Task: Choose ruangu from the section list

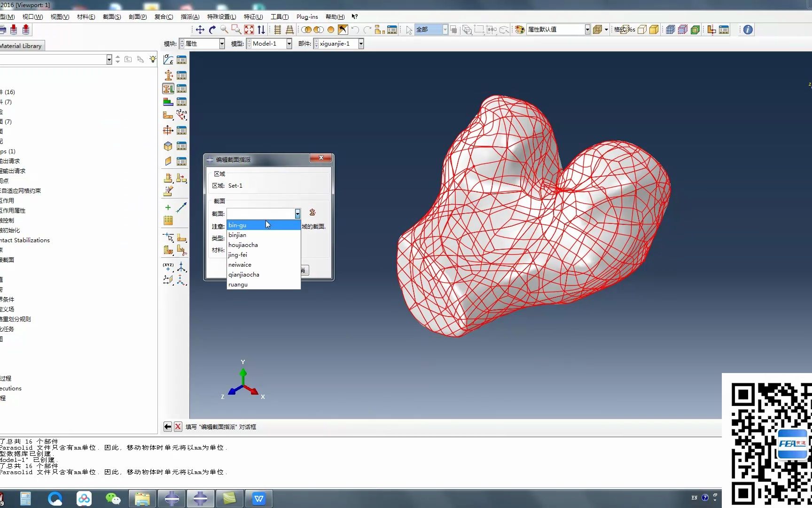Action: click(x=263, y=285)
